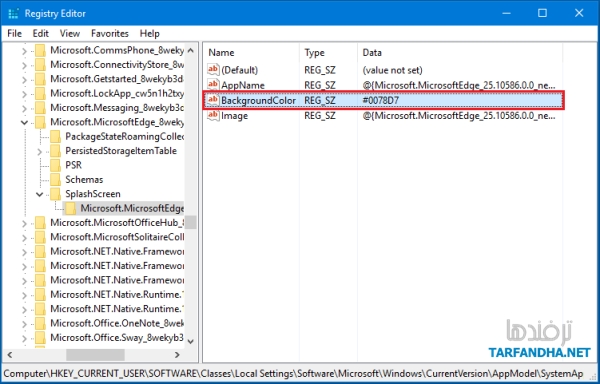The image size is (600, 384).
Task: Expand the Microsoft.MicrosoftOfficeHub key
Action: pos(24,223)
